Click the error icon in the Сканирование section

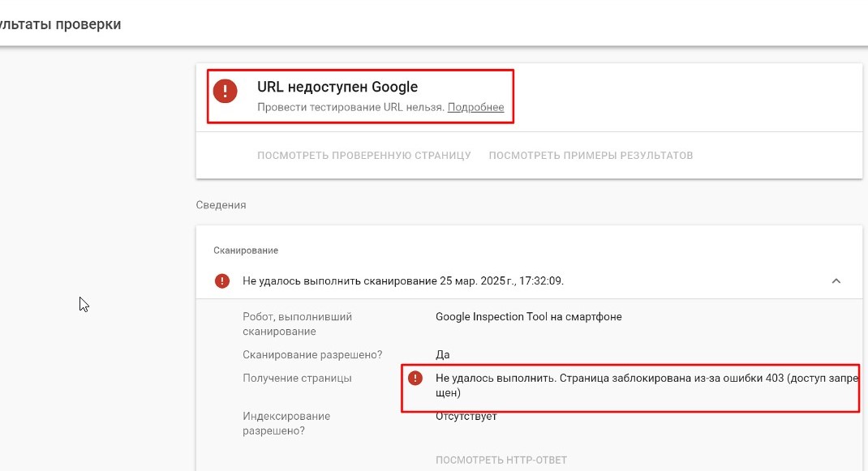pyautogui.click(x=221, y=280)
